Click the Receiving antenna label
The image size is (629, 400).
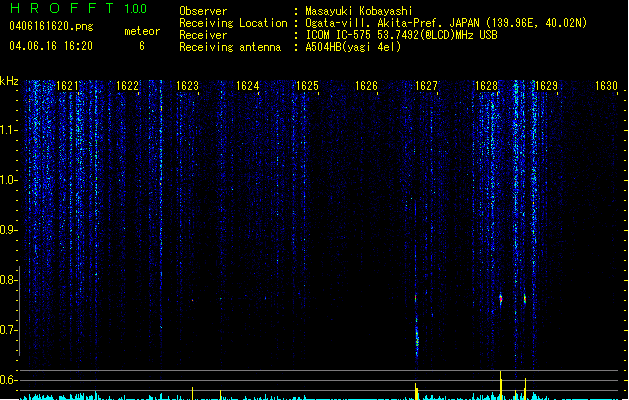(x=230, y=47)
